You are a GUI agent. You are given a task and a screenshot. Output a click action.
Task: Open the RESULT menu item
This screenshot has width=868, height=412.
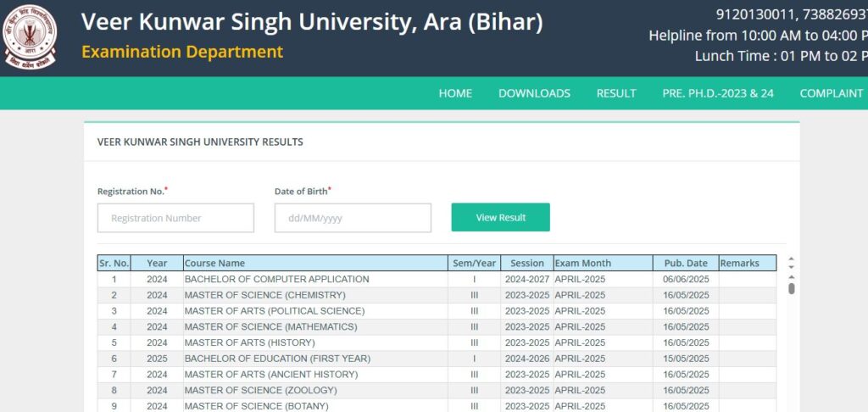point(616,93)
